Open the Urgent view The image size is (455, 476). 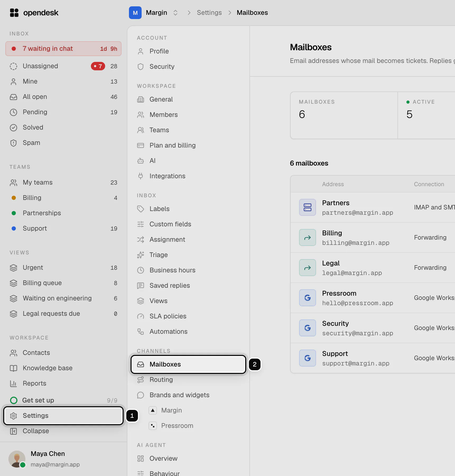click(x=63, y=268)
